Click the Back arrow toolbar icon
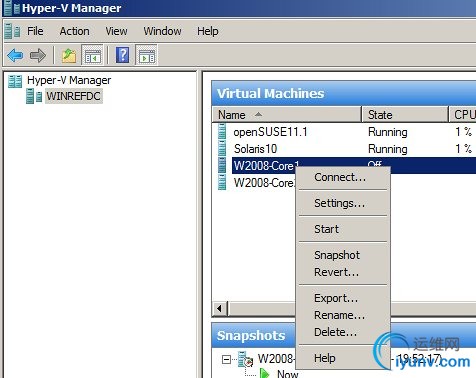The image size is (476, 378). [x=15, y=55]
